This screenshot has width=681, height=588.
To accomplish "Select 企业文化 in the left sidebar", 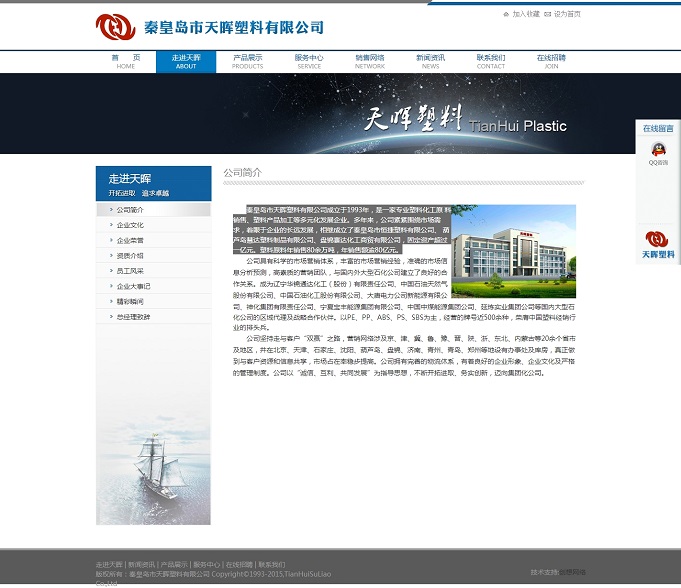I will pyautogui.click(x=130, y=225).
